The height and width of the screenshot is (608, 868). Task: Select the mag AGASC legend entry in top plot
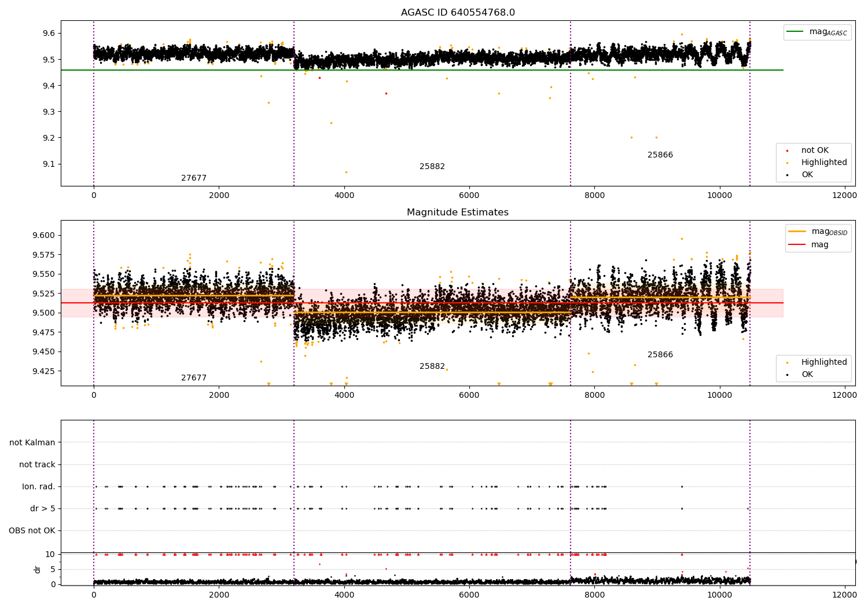coord(816,32)
